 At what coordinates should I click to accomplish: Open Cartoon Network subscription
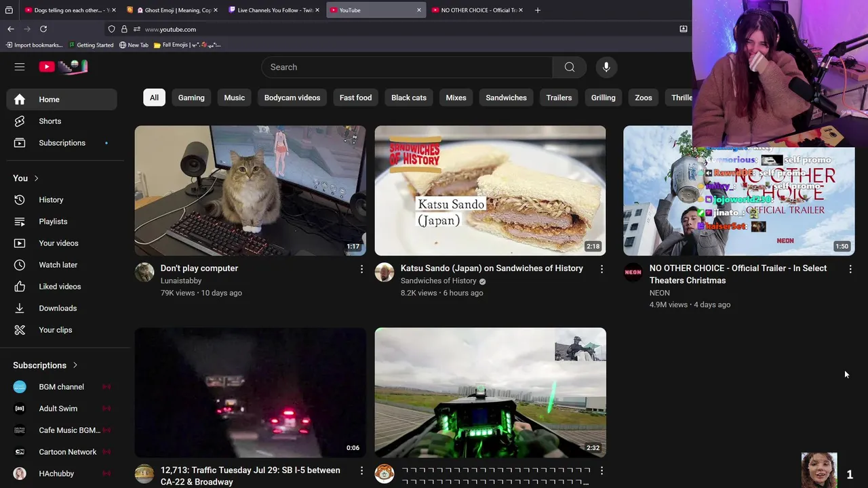click(62, 452)
